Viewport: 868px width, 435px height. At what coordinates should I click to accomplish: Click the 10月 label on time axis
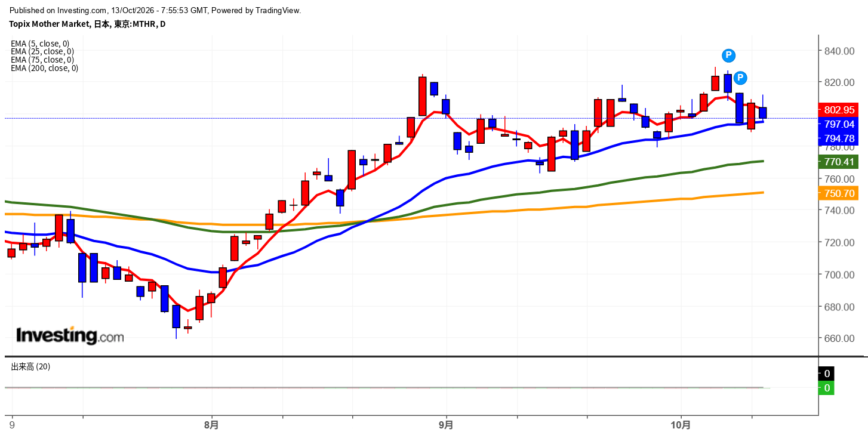(681, 425)
